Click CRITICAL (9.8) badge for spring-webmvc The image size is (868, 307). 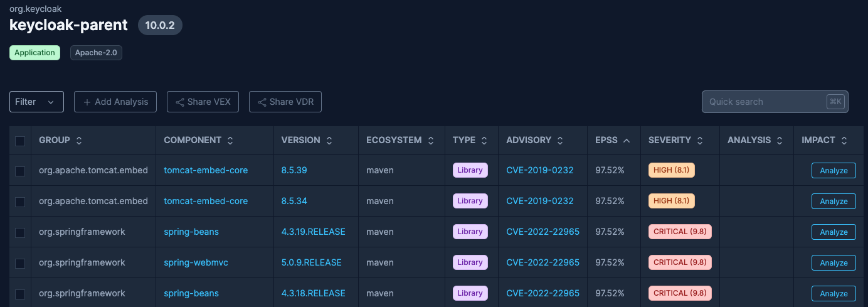click(680, 262)
